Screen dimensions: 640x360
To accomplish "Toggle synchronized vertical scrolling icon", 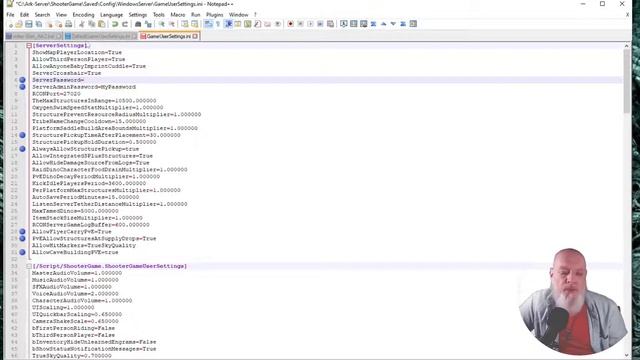I will pos(184,24).
